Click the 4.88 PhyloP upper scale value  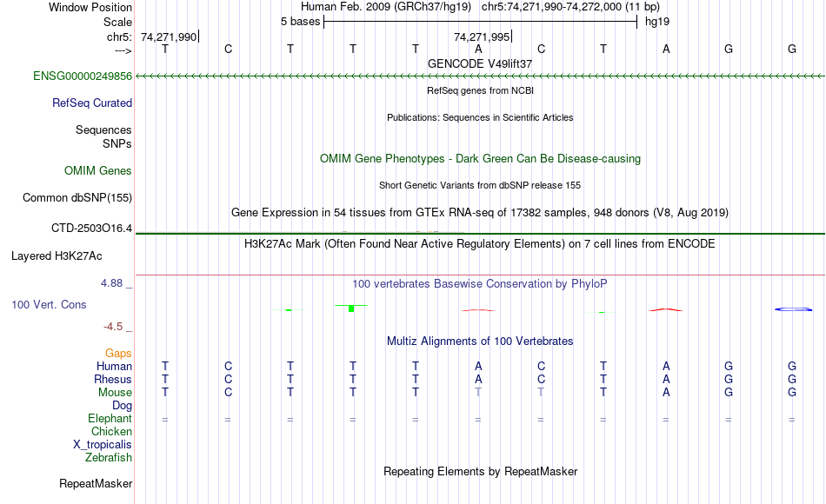(111, 283)
